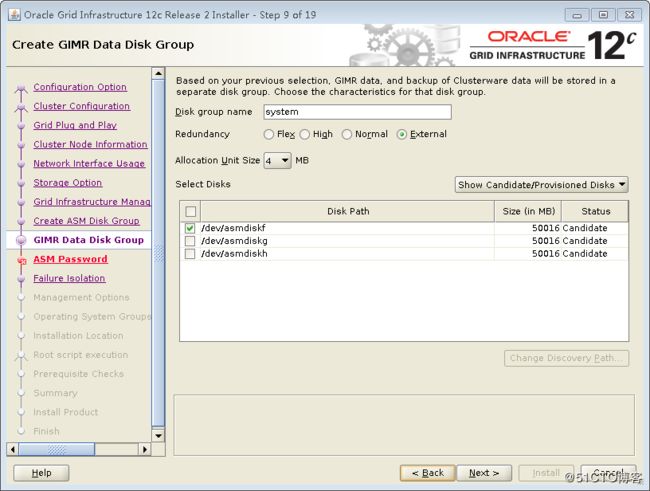The height and width of the screenshot is (491, 650).
Task: Open the Allocation Unit Size dropdown
Action: pos(277,160)
